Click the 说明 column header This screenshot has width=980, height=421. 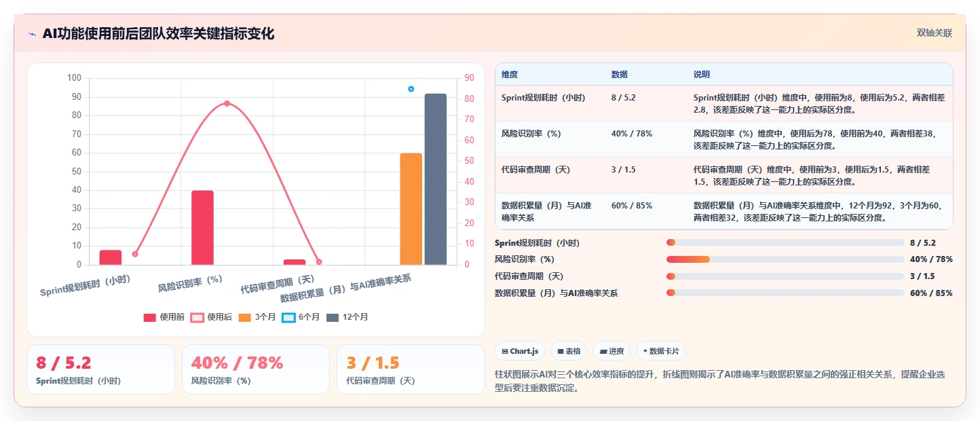point(702,74)
